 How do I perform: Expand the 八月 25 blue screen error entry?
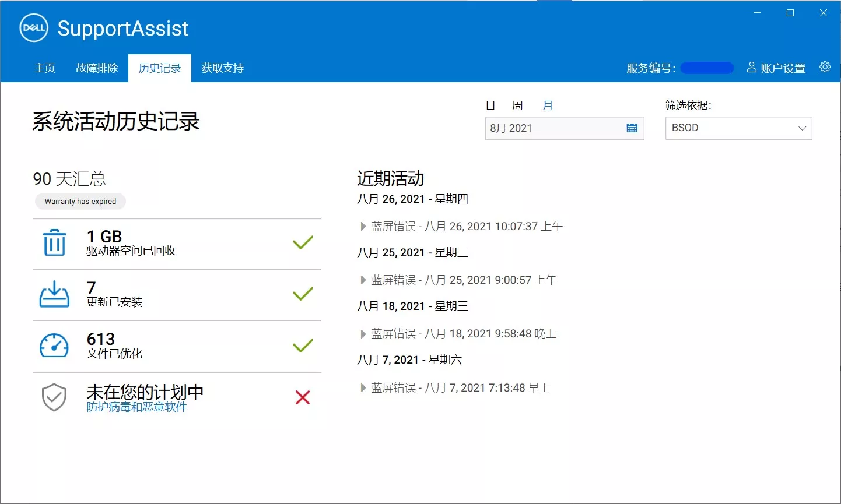363,280
